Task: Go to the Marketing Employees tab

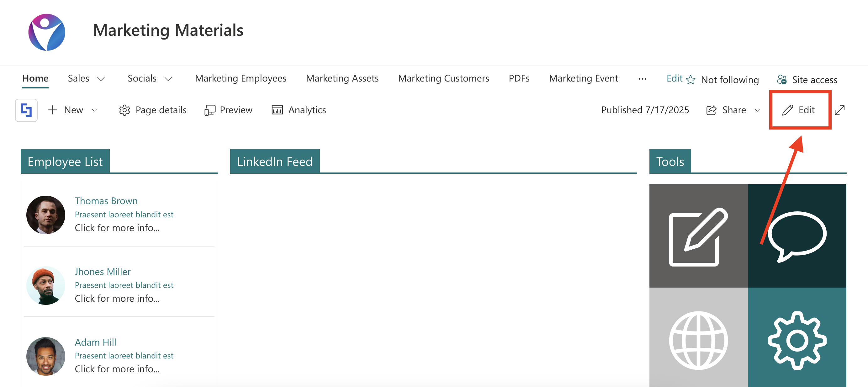Action: [240, 78]
